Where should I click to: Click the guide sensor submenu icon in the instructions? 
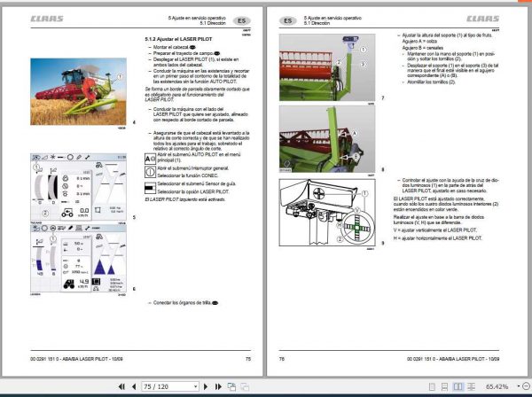point(150,188)
